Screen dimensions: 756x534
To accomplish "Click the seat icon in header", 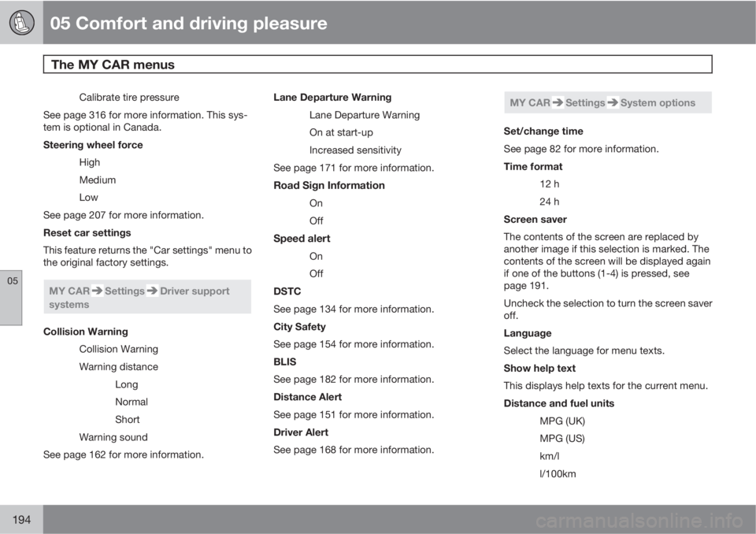I will pyautogui.click(x=21, y=22).
